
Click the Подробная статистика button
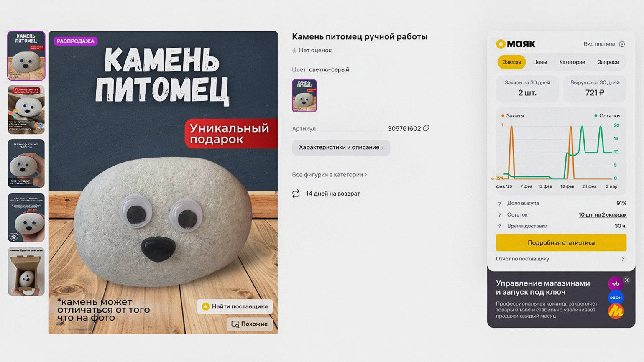(x=561, y=242)
